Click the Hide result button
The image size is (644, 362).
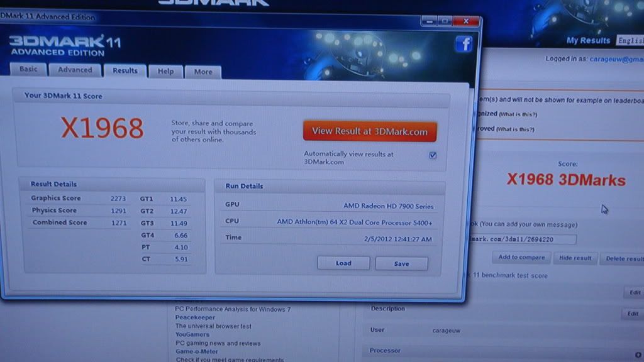[575, 258]
